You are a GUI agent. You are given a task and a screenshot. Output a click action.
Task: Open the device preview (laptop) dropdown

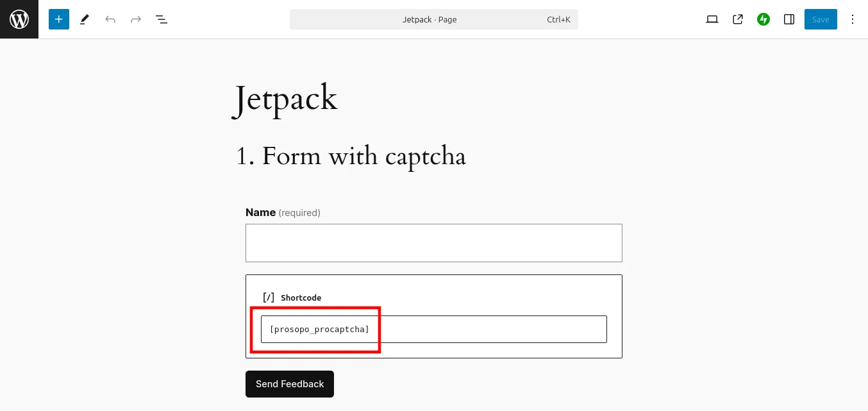tap(712, 19)
